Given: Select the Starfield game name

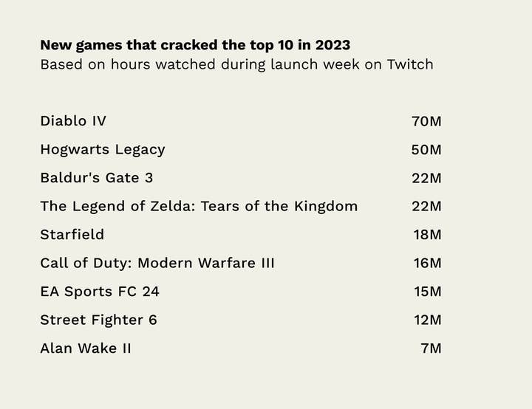Looking at the screenshot, I should pyautogui.click(x=72, y=234).
